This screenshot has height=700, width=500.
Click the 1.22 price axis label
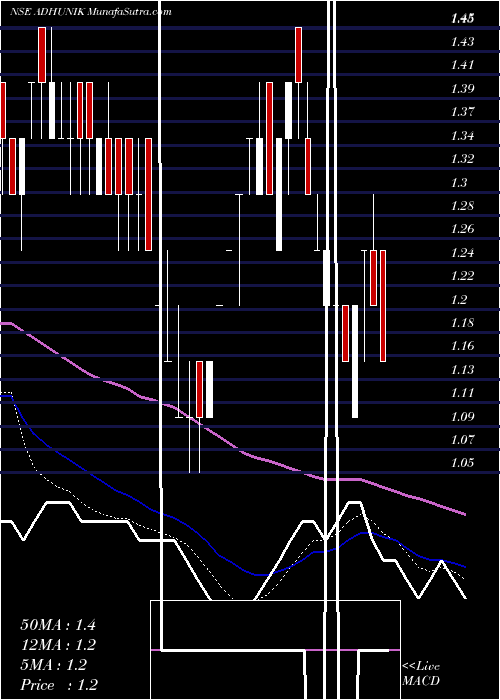click(462, 276)
